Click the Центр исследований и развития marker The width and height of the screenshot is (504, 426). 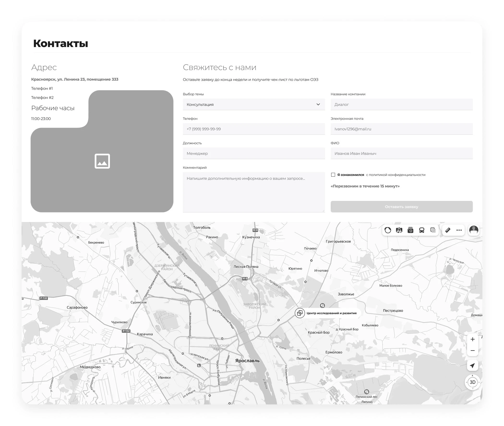point(300,313)
